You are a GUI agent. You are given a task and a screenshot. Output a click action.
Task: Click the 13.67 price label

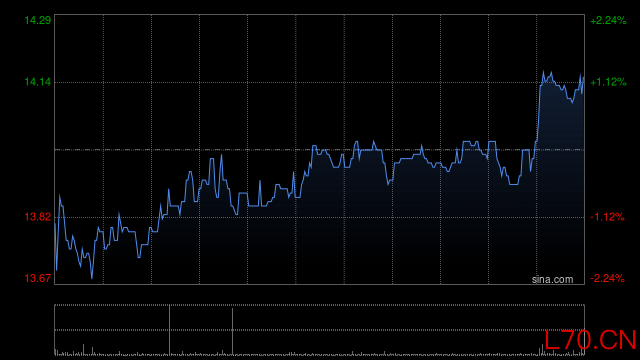pos(38,278)
